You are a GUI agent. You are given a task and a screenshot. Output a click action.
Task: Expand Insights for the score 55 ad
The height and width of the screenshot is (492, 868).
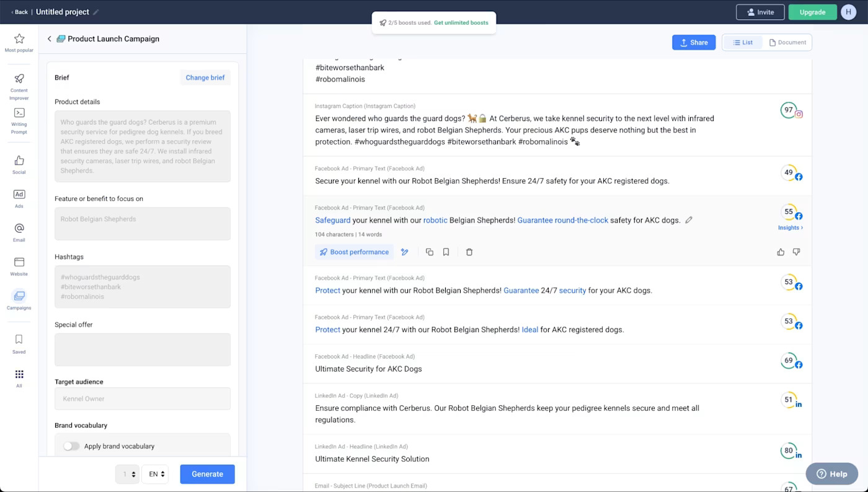pyautogui.click(x=790, y=228)
